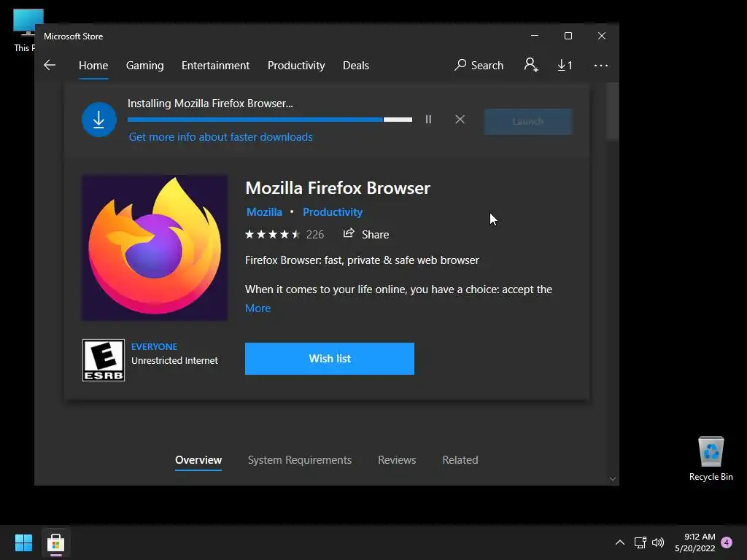The height and width of the screenshot is (560, 747).
Task: Switch to the Gaming tab
Action: [x=145, y=65]
